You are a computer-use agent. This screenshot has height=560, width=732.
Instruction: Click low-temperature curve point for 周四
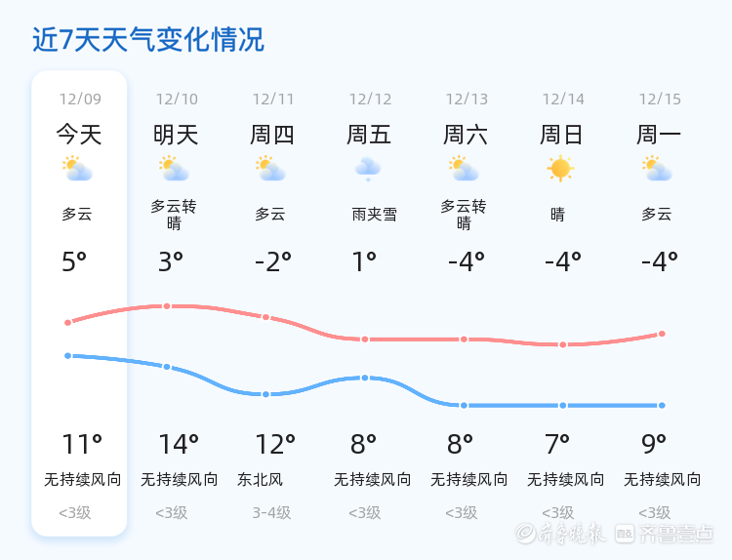(265, 394)
